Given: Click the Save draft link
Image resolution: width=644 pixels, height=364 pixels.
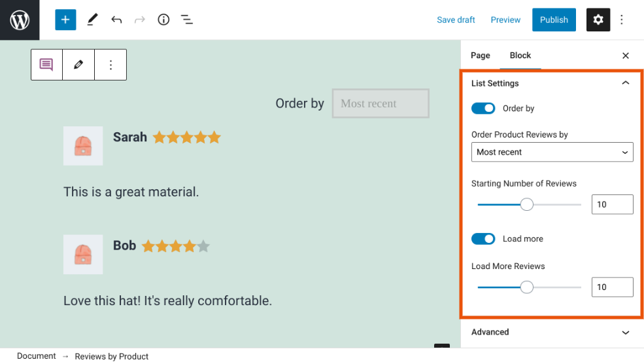Looking at the screenshot, I should tap(456, 20).
